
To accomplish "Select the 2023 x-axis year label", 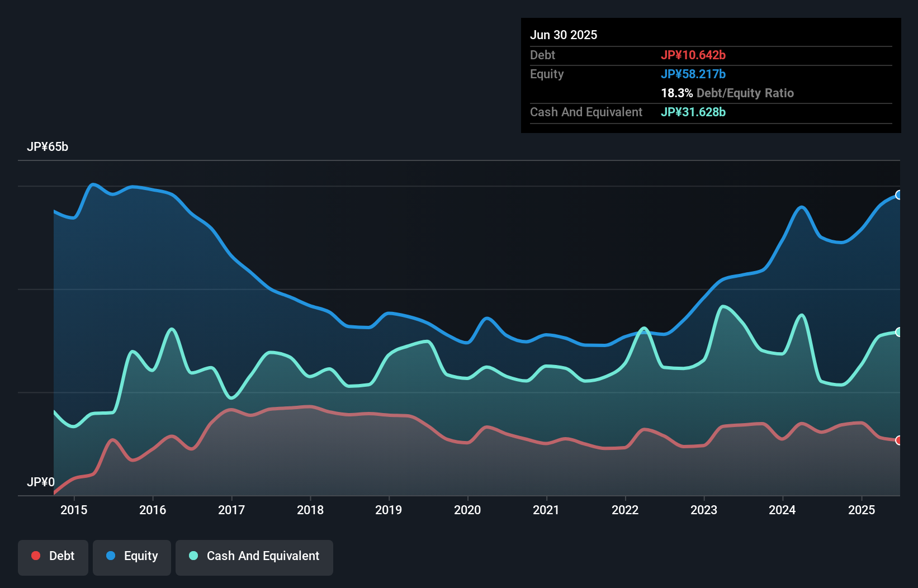I will [x=704, y=510].
